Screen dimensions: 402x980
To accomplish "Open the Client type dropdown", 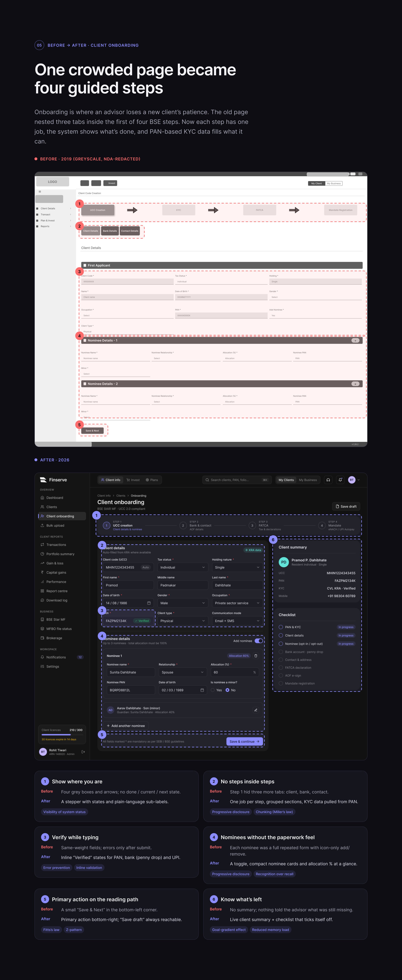I will [x=183, y=621].
